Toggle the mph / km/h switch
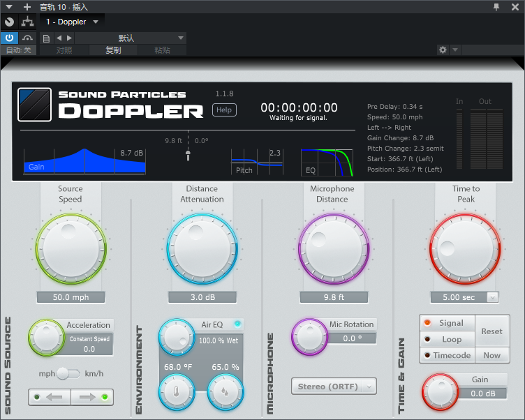 click(x=68, y=373)
